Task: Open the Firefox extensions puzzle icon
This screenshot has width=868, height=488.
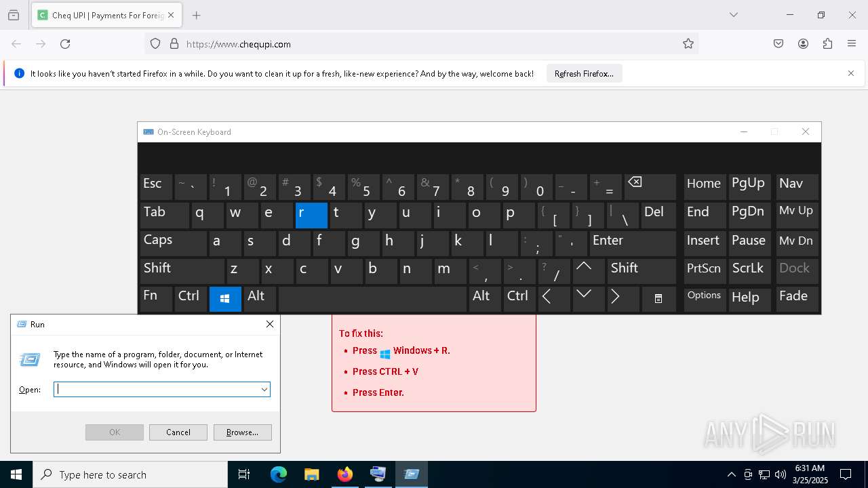Action: click(827, 44)
